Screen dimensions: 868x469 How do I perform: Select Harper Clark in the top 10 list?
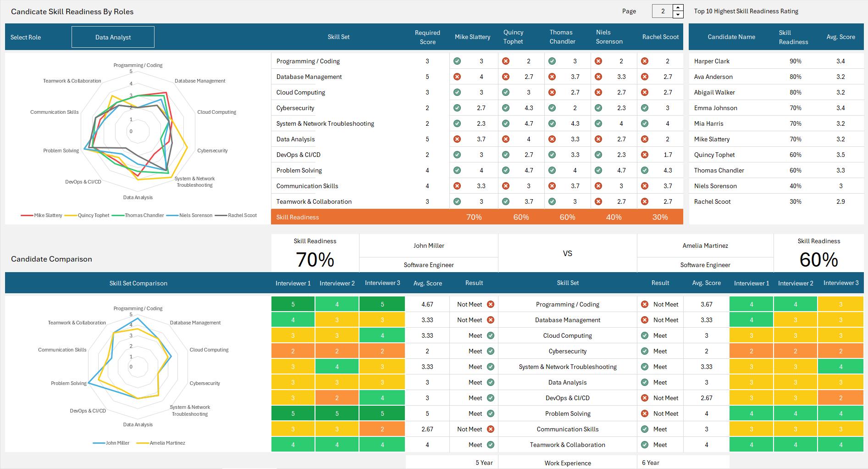pos(712,61)
